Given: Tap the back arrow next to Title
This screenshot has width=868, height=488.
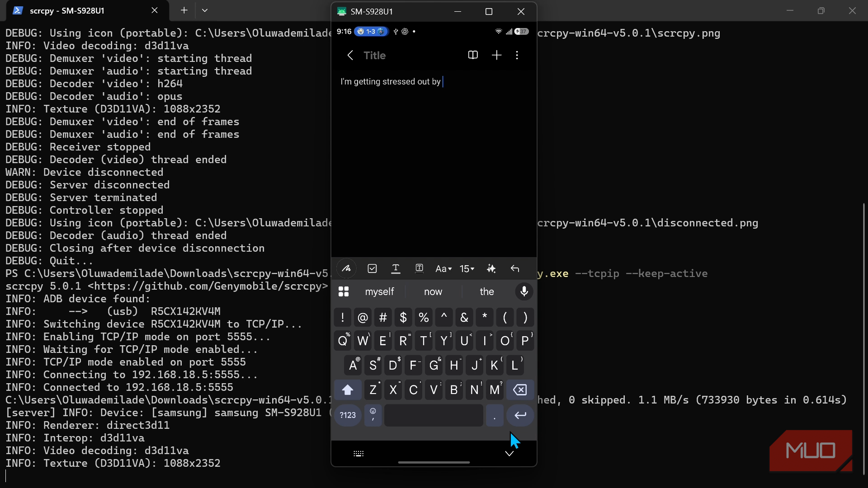Looking at the screenshot, I should pos(350,55).
